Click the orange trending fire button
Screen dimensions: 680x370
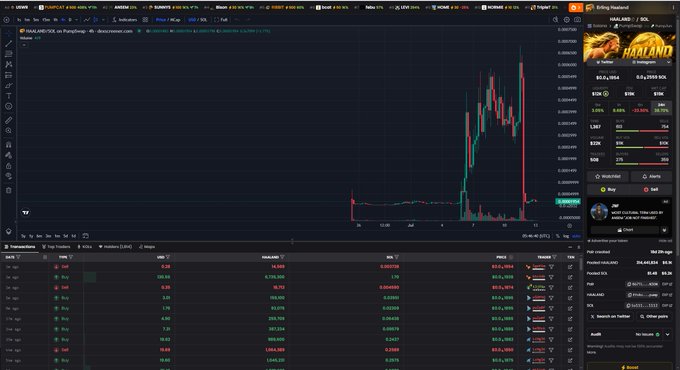(x=575, y=7)
